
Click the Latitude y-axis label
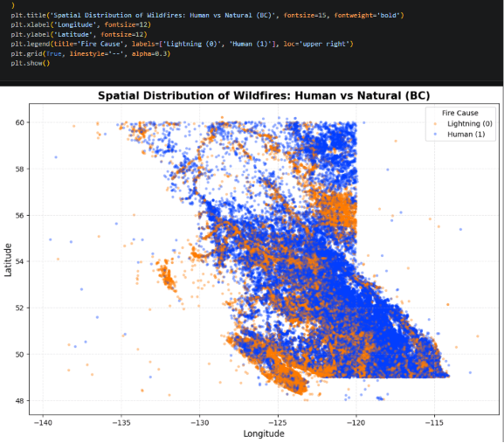tap(8, 260)
